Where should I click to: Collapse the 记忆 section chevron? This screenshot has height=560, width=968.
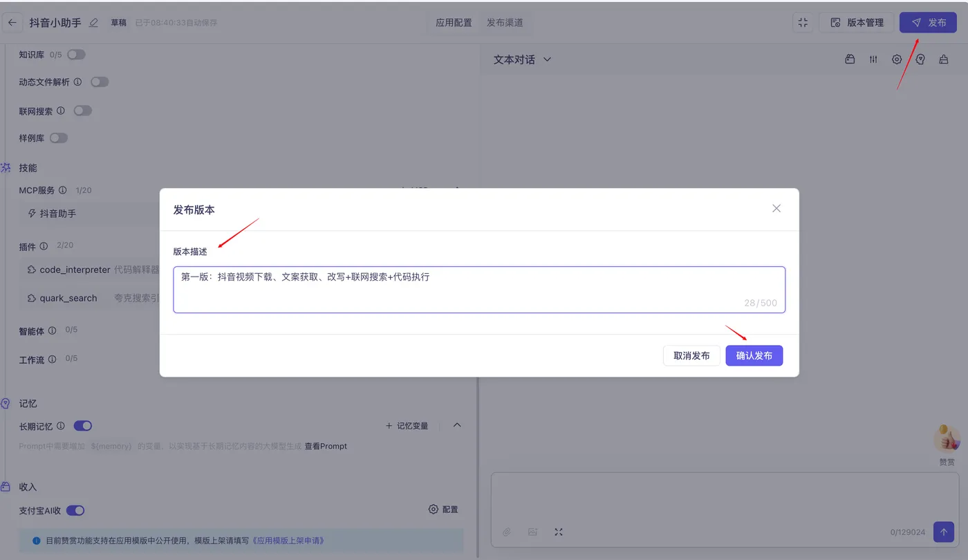(x=457, y=425)
